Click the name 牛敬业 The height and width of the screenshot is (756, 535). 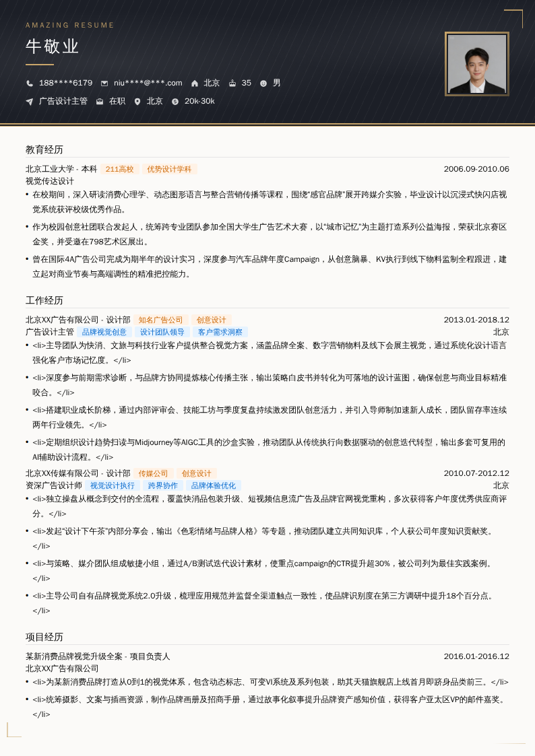click(x=52, y=46)
